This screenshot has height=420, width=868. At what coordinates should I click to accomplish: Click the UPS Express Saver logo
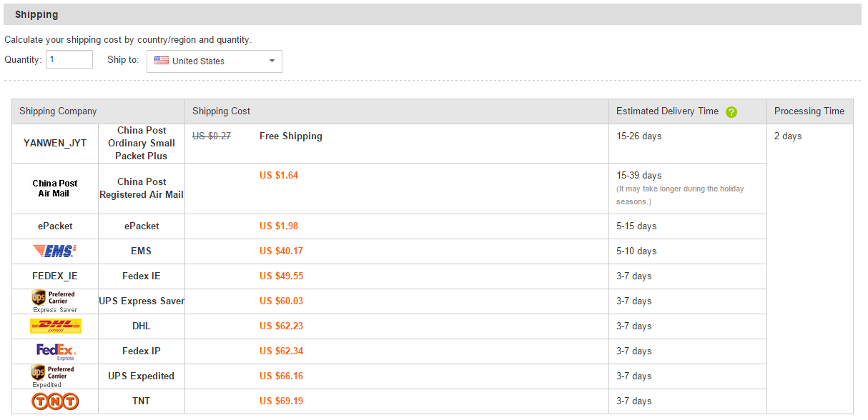click(x=54, y=301)
